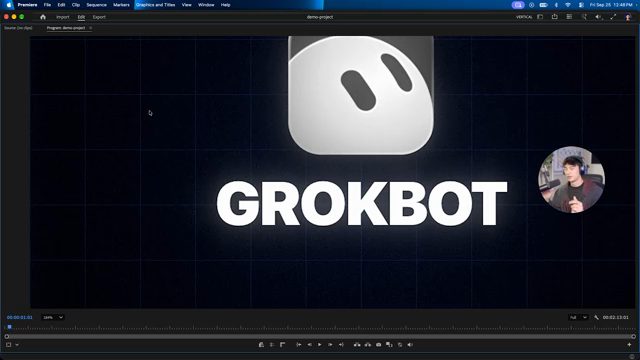Click the VERTICAL workspace label

pos(524,17)
